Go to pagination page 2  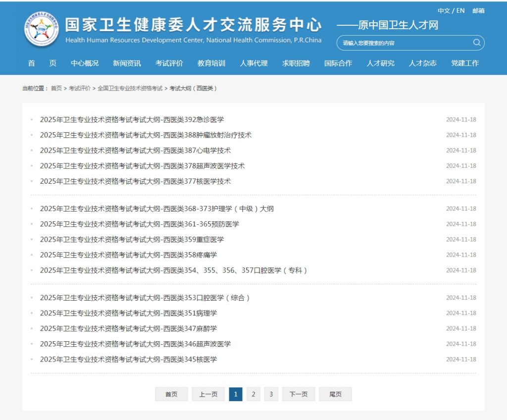coord(253,394)
